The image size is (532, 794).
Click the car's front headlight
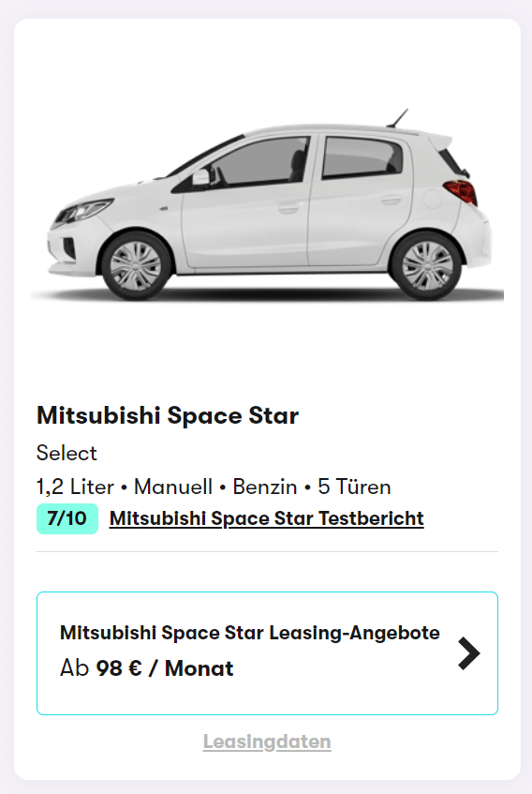[81, 211]
